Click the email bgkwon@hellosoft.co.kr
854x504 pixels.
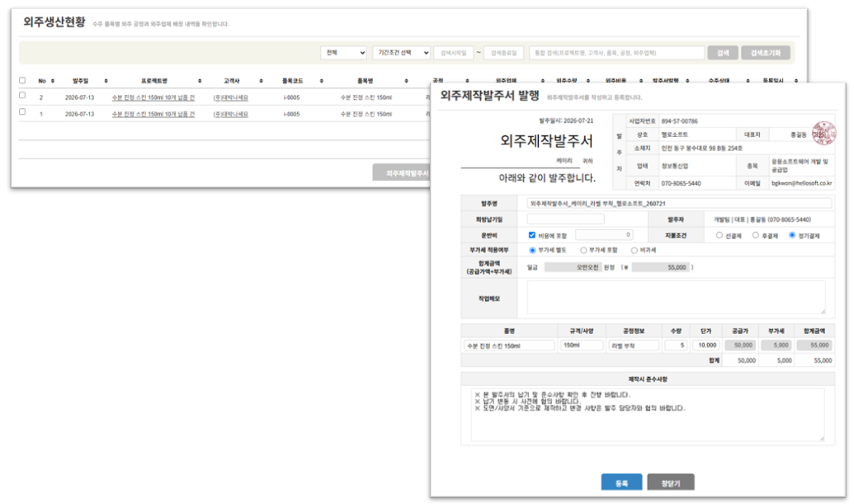[801, 183]
